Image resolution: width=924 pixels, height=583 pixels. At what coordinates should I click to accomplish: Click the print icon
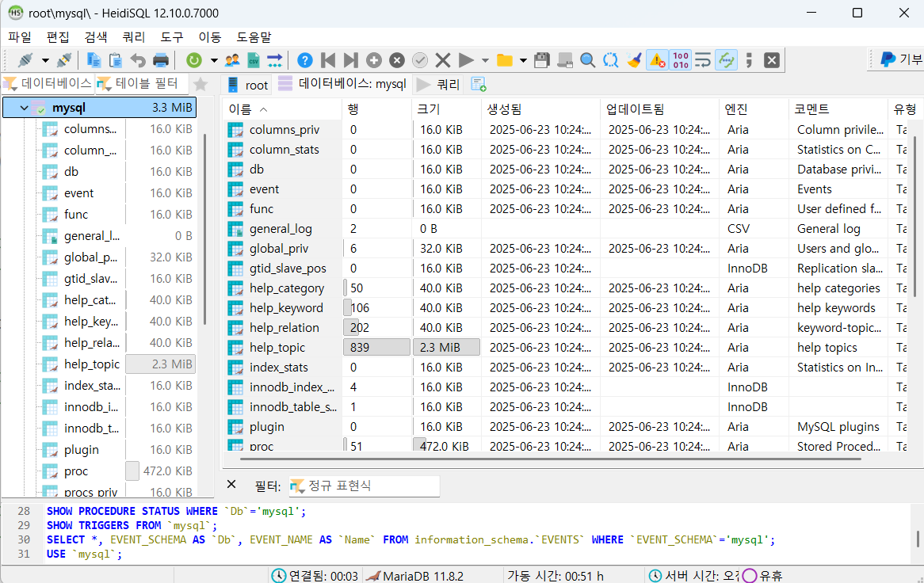(x=160, y=60)
